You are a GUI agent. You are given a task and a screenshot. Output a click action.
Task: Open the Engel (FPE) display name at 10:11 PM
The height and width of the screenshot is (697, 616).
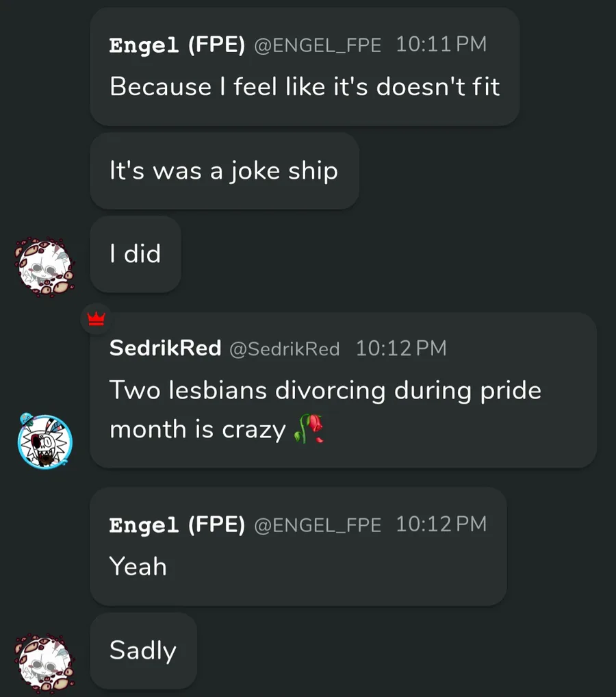(x=177, y=45)
